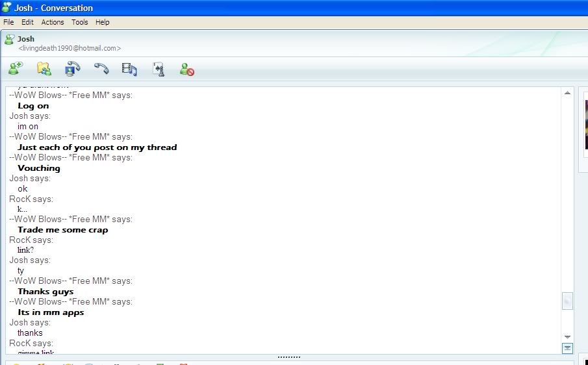Click the jump-to-bottom button below scrollbar
588x365 pixels.
click(567, 348)
